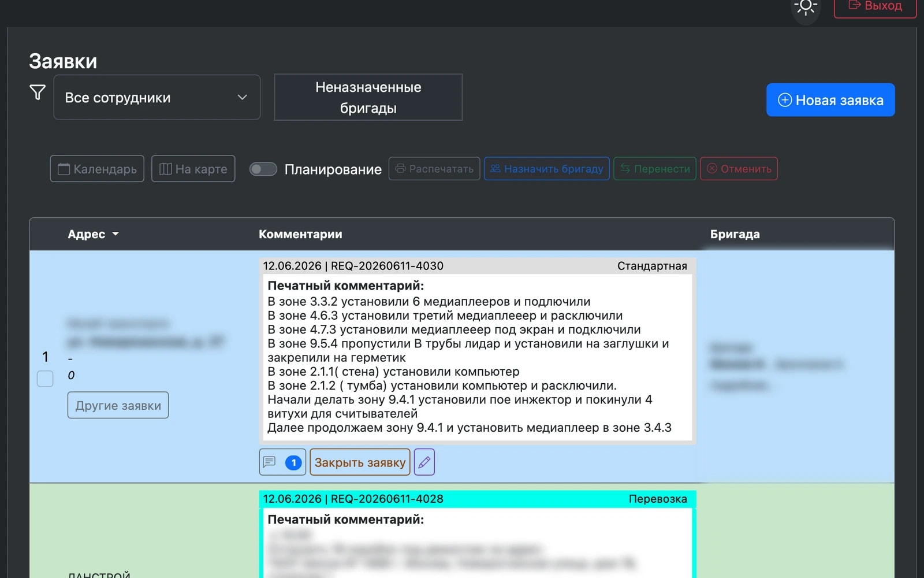Click Закрыть заявку button

pyautogui.click(x=360, y=462)
